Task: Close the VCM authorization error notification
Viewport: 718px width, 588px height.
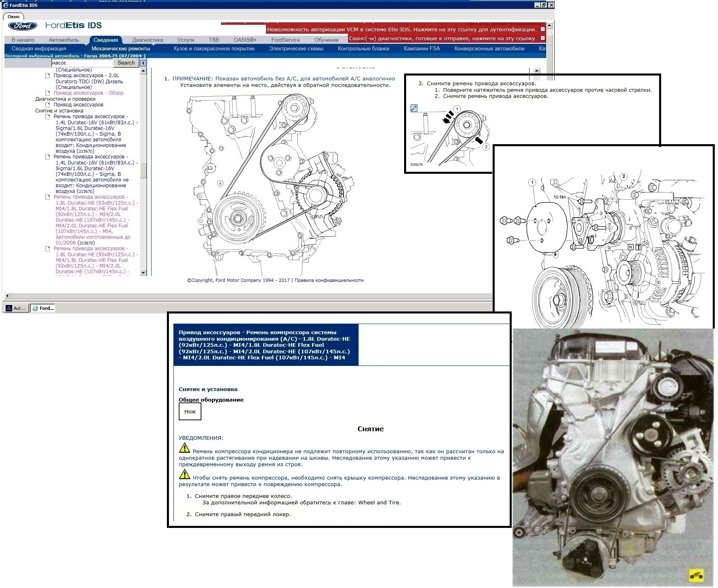Action: [543, 29]
